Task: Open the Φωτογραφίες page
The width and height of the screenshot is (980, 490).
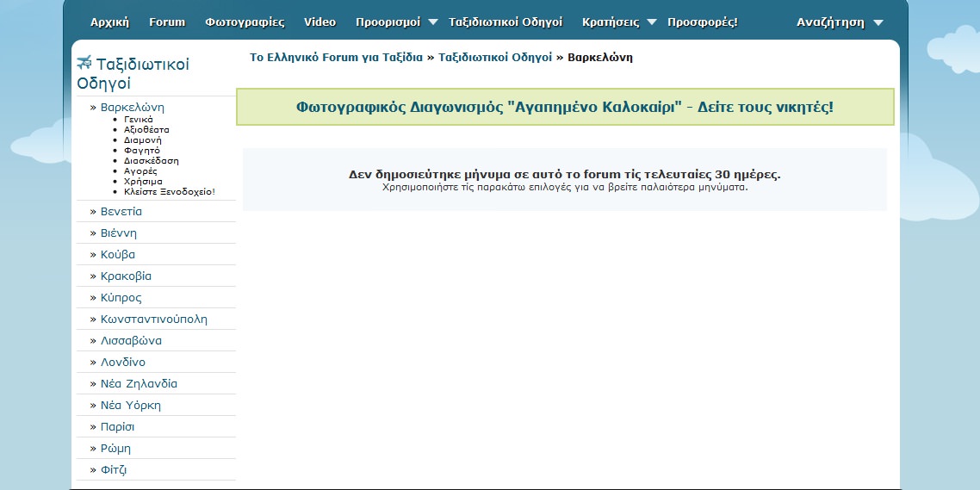Action: (x=245, y=22)
